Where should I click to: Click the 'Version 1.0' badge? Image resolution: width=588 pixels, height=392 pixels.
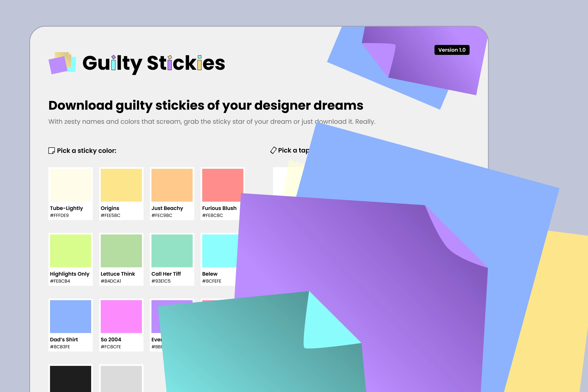click(x=452, y=50)
